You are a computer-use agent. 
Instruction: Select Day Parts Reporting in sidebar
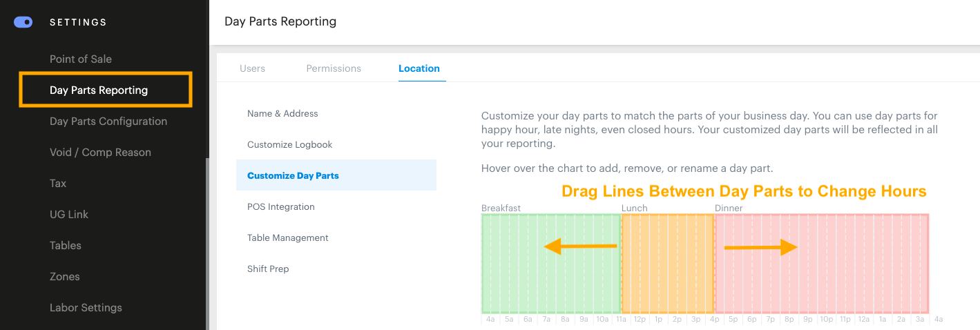99,90
